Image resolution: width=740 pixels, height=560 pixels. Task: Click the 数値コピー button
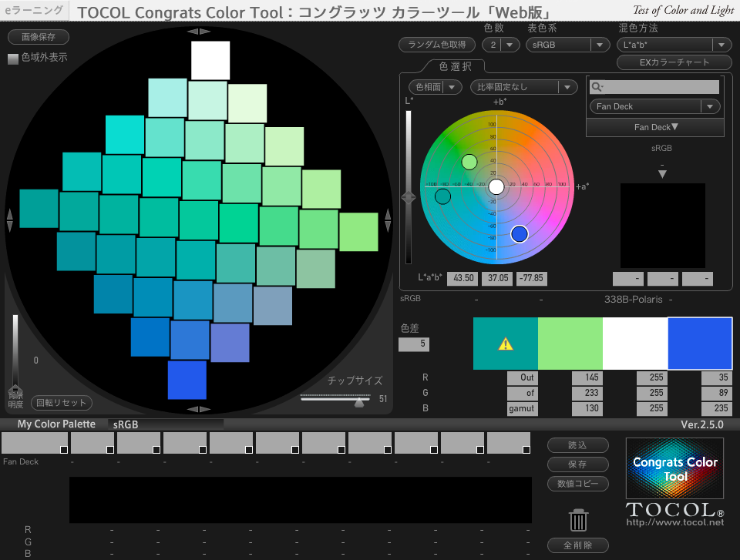[x=578, y=484]
